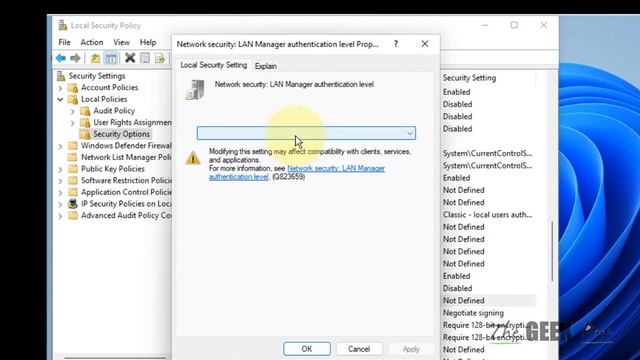Image resolution: width=640 pixels, height=360 pixels.
Task: Click the Forward arrow toolbar icon
Action: pos(75,58)
